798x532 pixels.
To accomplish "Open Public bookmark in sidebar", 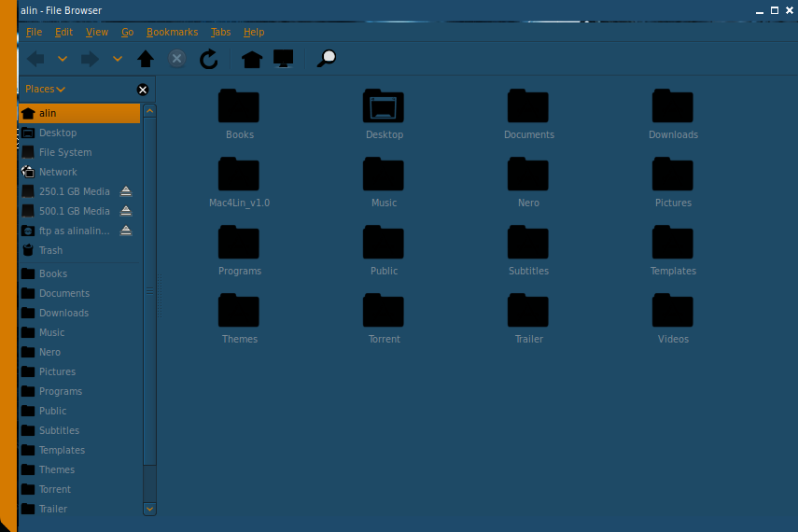I will pos(79,411).
